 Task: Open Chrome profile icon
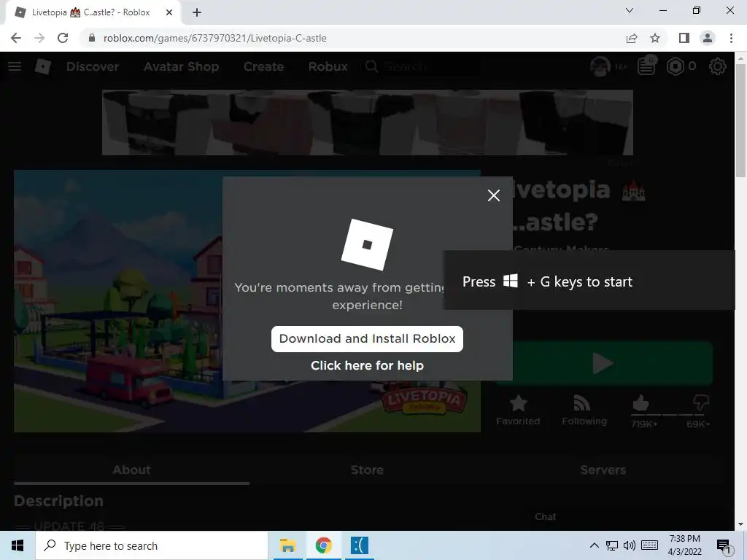tap(708, 38)
